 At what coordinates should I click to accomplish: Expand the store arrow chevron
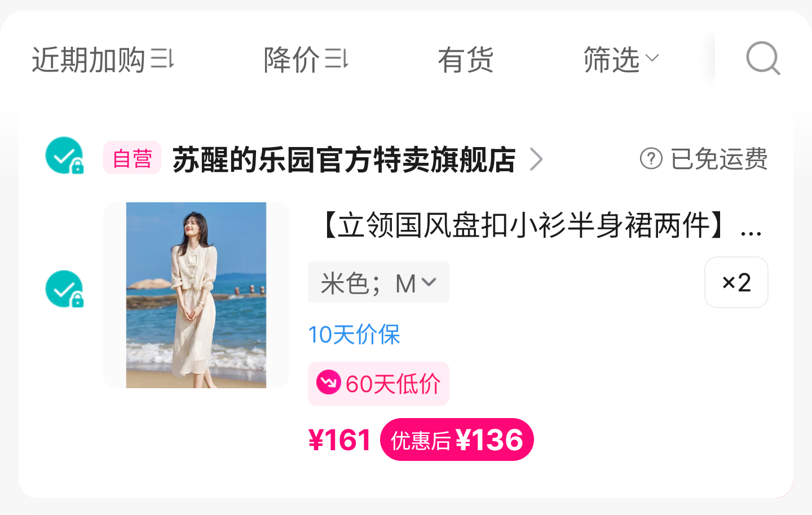(536, 159)
